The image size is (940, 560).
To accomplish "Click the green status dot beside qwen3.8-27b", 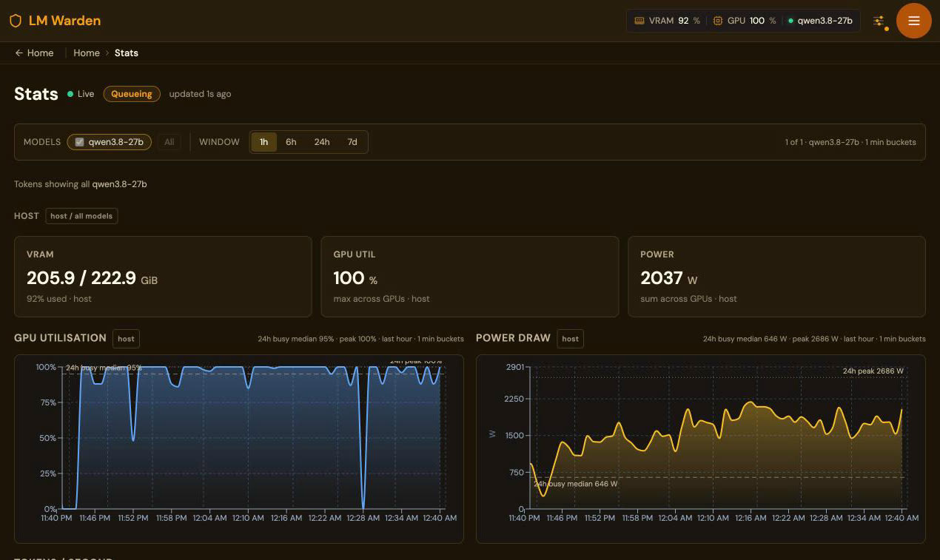I will pos(790,21).
